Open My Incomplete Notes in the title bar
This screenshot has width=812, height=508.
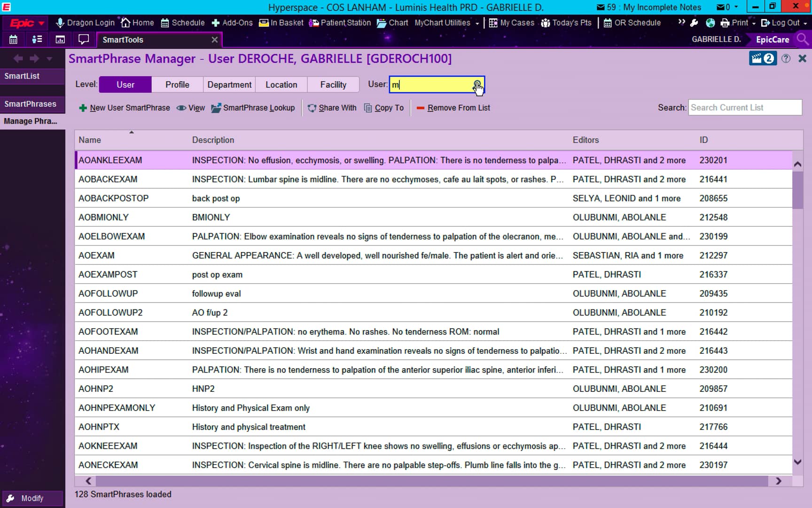pyautogui.click(x=649, y=7)
